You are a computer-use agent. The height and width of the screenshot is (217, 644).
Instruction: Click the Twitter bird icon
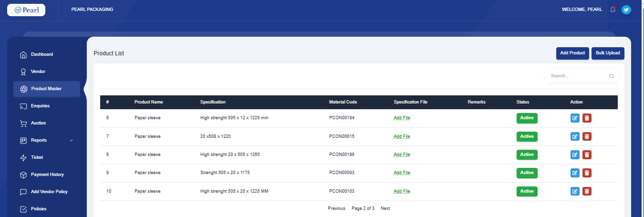626,10
